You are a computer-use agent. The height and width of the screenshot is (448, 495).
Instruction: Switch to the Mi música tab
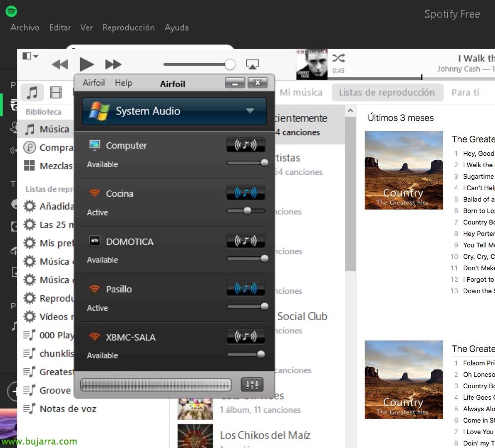[x=301, y=93]
